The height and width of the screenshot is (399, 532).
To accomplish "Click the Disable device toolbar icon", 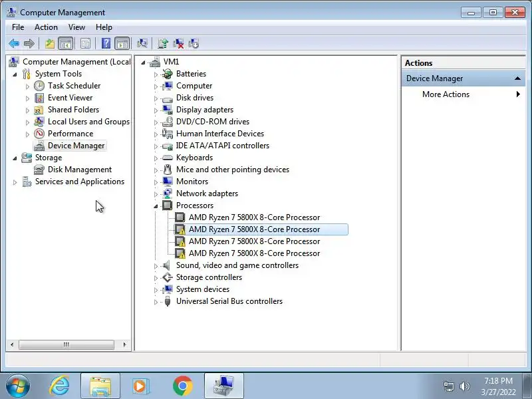I will click(x=194, y=43).
